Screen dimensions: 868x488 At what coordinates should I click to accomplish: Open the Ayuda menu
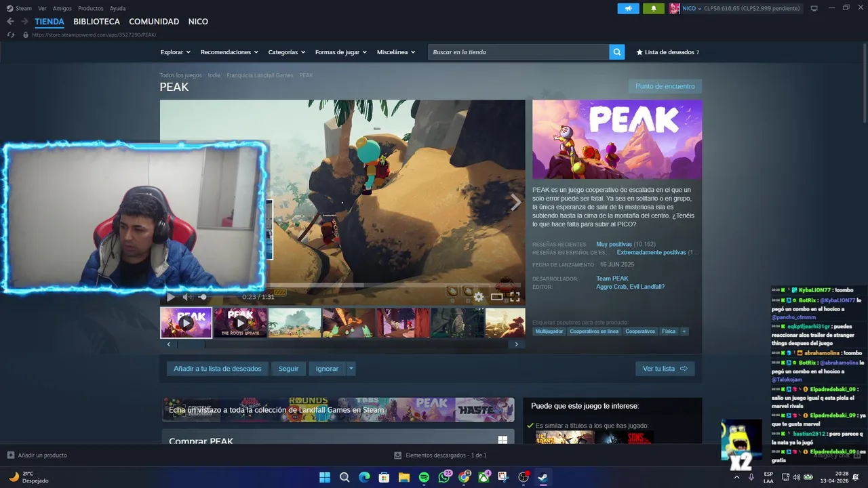click(x=117, y=8)
